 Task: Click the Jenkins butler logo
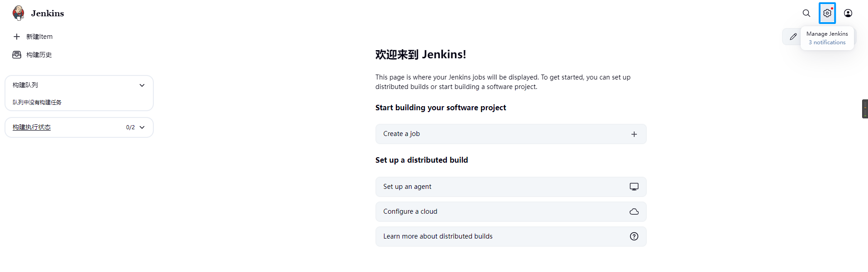(x=19, y=13)
